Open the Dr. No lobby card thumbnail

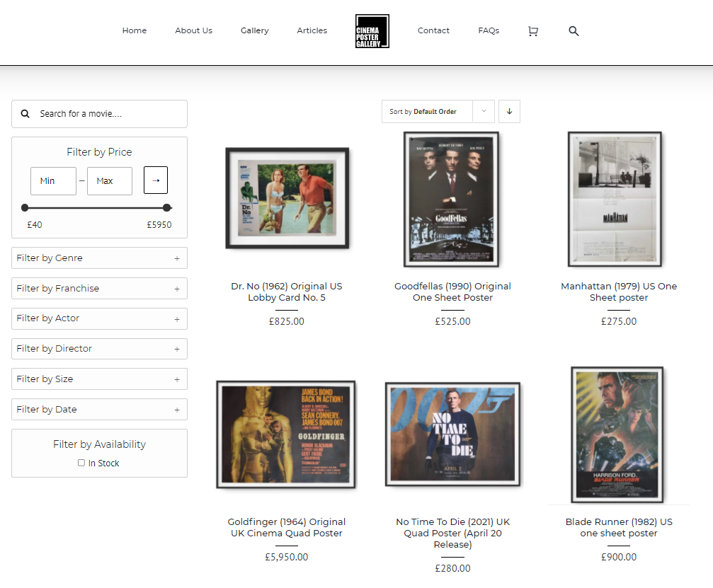pyautogui.click(x=287, y=198)
